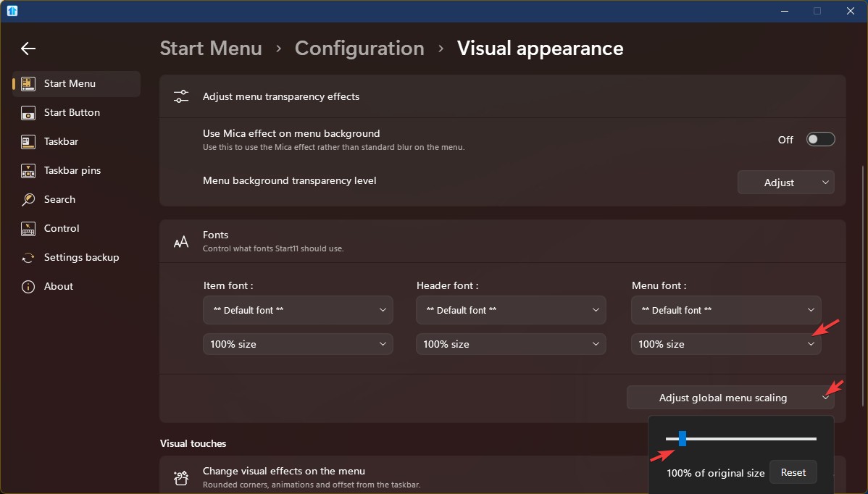868x494 pixels.
Task: Click the Search magnifier icon
Action: pos(28,200)
